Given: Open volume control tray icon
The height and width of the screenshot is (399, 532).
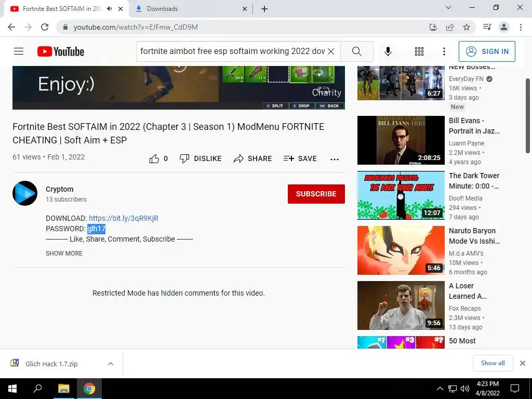Looking at the screenshot, I should coord(465,389).
